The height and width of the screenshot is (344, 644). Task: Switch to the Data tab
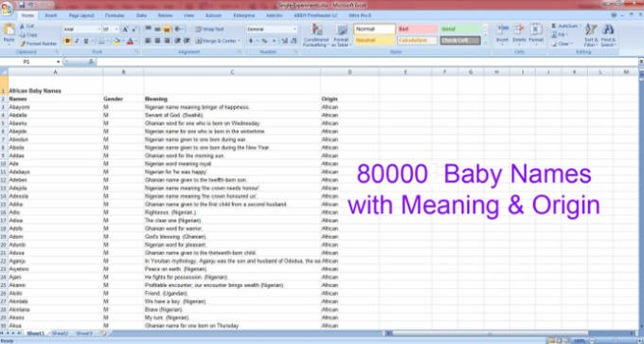pos(141,15)
